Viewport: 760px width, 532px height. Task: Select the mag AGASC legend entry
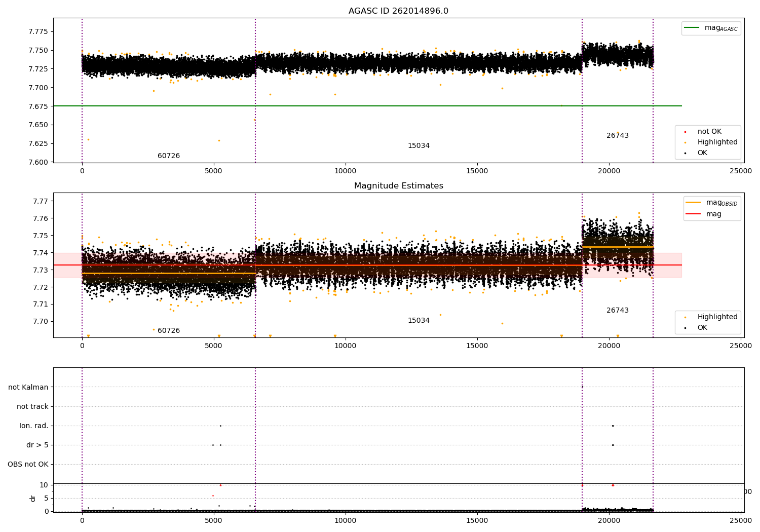tap(711, 28)
